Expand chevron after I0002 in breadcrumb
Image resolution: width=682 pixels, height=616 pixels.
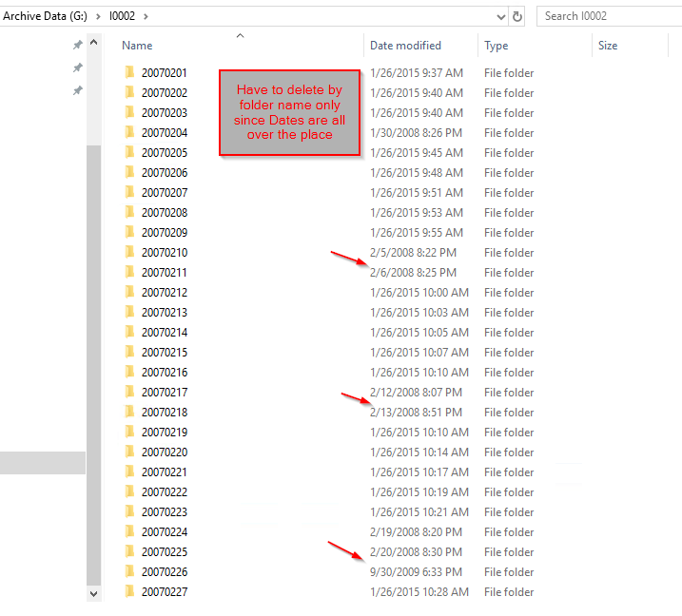[146, 16]
